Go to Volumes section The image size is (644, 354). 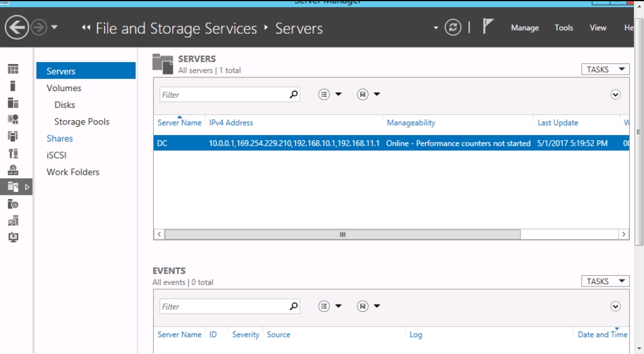point(64,88)
